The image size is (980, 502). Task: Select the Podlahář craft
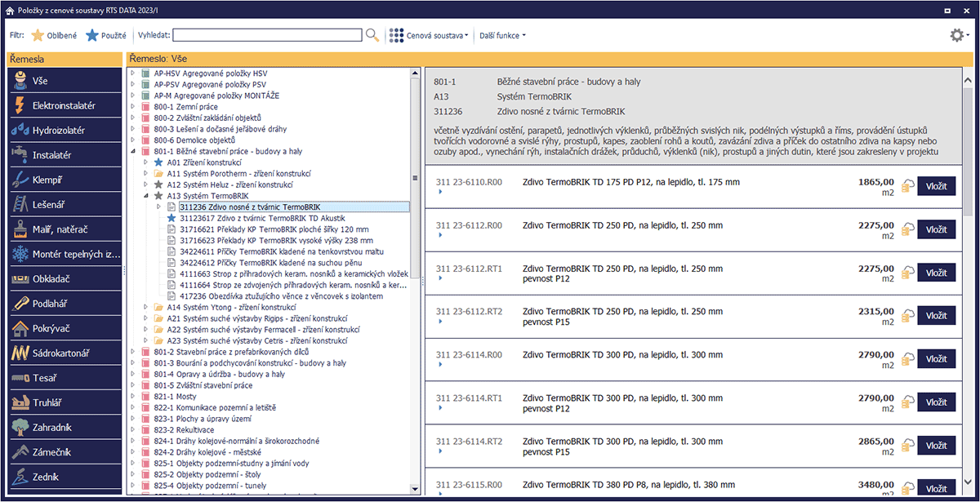coord(65,304)
